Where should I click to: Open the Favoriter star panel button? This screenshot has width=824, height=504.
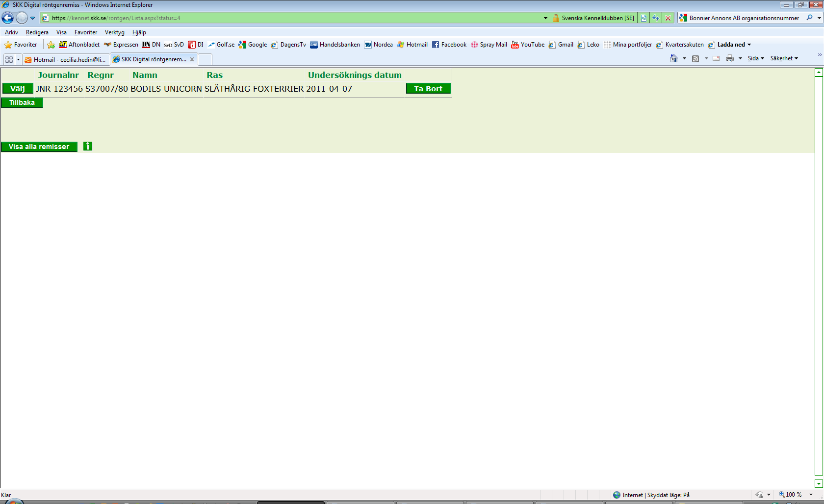click(x=21, y=45)
